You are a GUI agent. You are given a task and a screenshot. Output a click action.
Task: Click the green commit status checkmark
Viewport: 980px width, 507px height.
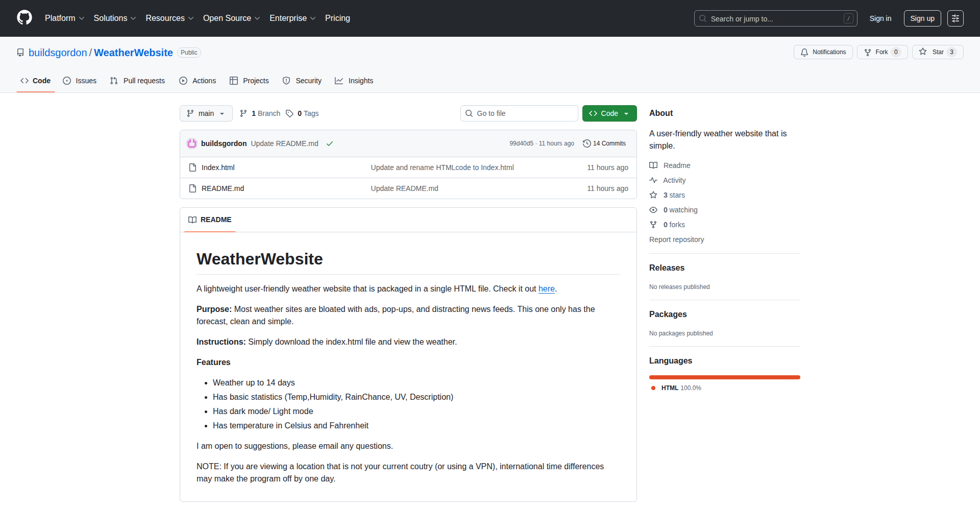pyautogui.click(x=330, y=143)
